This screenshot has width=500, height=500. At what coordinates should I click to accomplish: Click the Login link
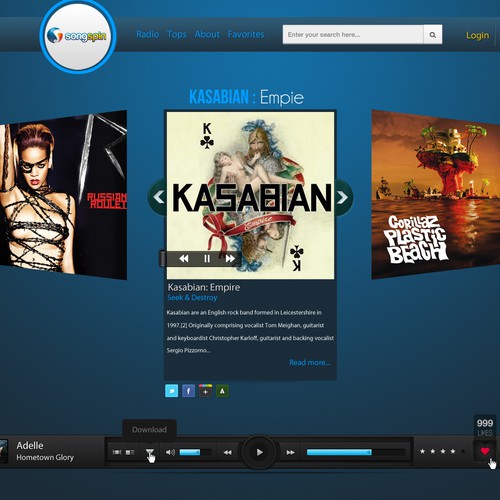(478, 35)
